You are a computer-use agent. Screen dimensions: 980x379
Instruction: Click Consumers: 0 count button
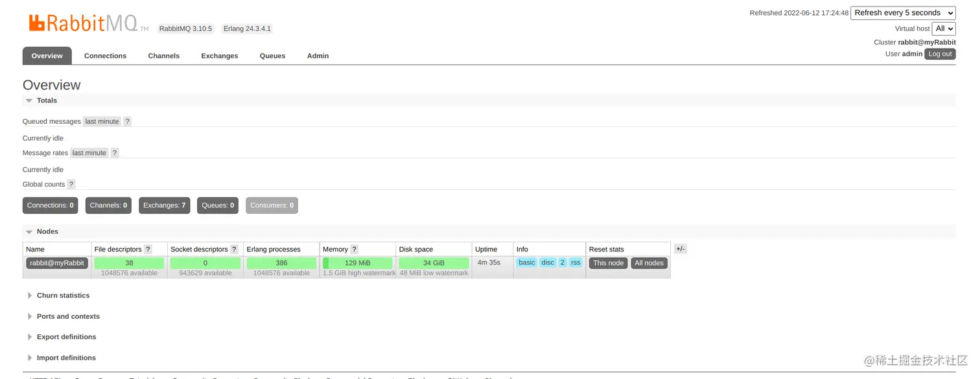click(272, 205)
